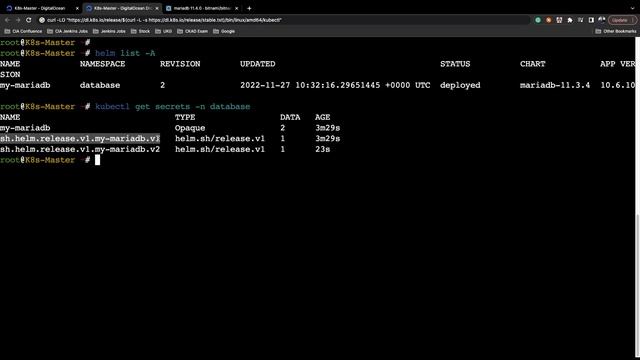Click the 'STATUS' column header
This screenshot has width=640, height=360.
click(455, 64)
